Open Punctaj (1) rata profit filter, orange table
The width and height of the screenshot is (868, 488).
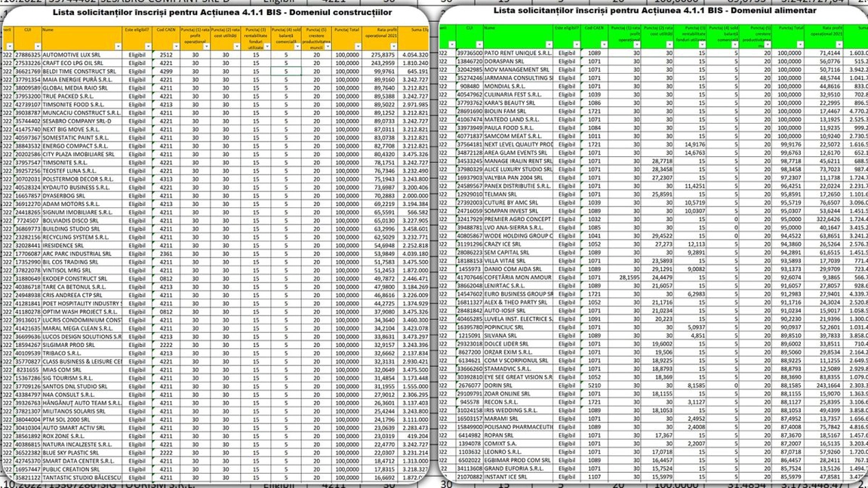click(x=206, y=47)
